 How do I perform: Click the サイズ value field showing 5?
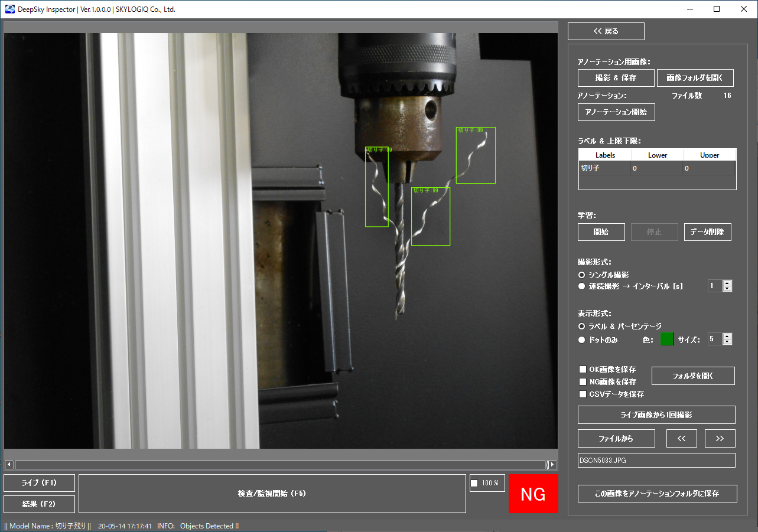point(715,340)
